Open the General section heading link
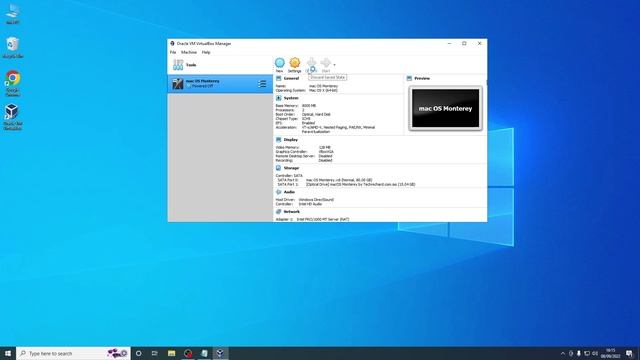640x360 pixels. (x=291, y=78)
